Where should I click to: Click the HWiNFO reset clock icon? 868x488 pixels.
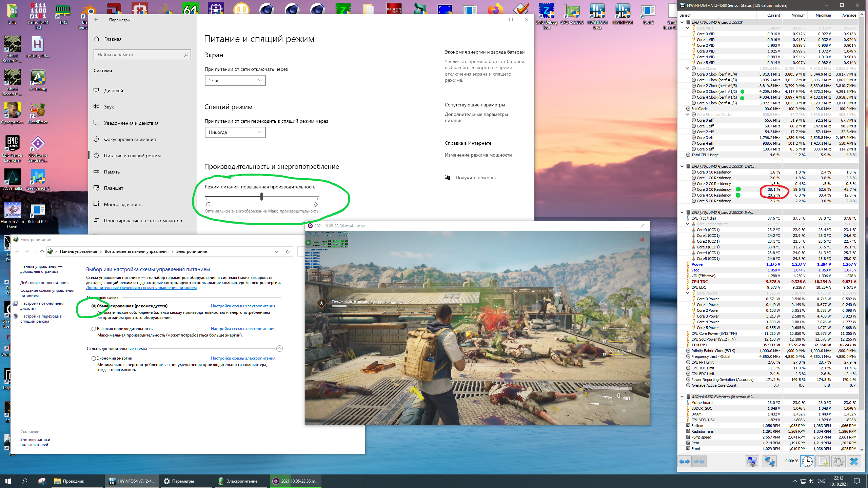tap(807, 462)
